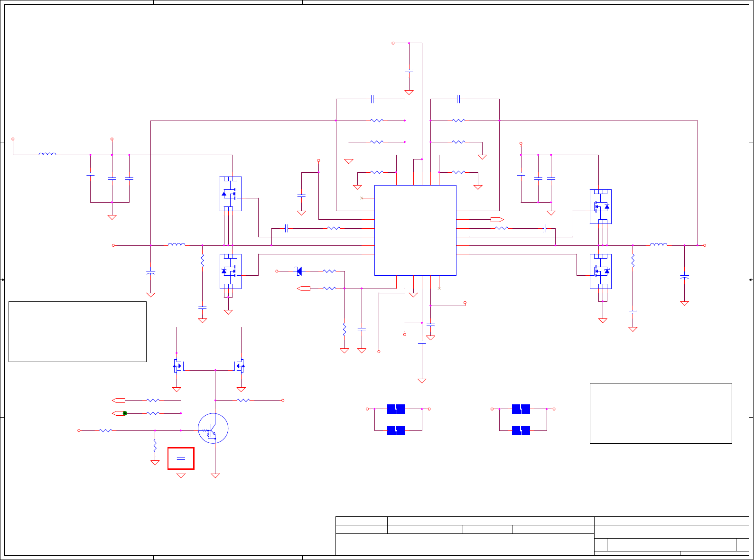Image resolution: width=754 pixels, height=560 pixels.
Task: Click the decoupling capacitor below the top supply terminal
Action: [409, 71]
